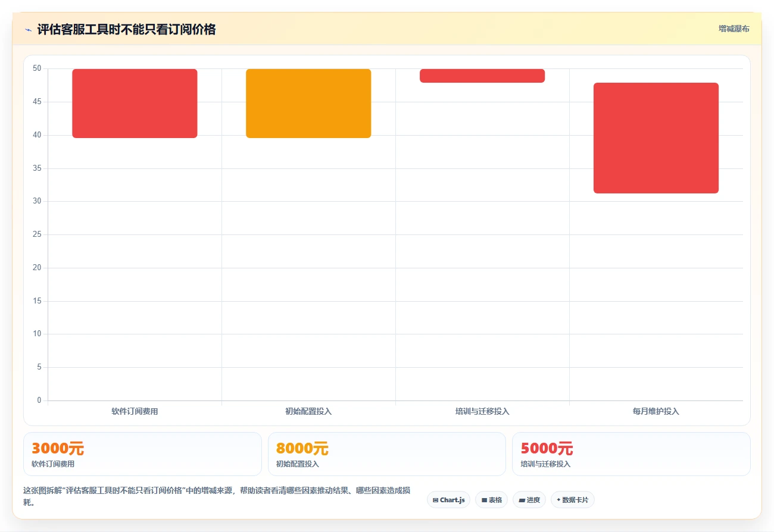Click the y-axis value 50
Screen dimensions: 774x532
click(37, 68)
